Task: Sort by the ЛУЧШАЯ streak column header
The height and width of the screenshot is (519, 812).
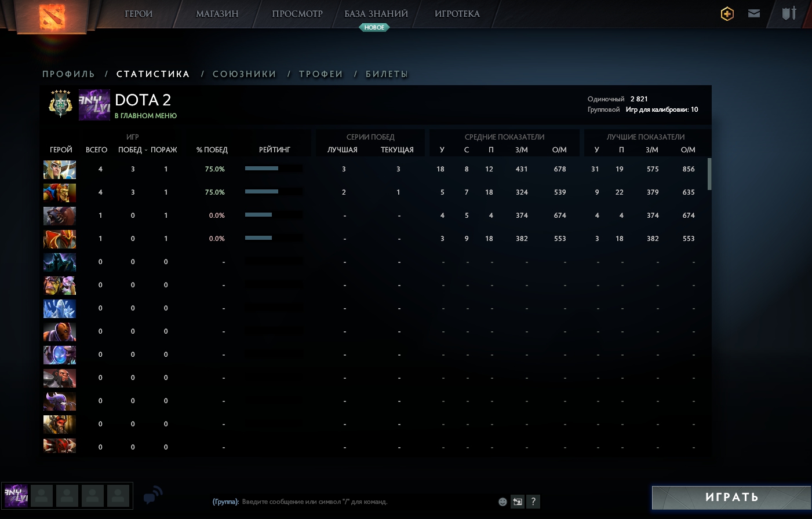Action: tap(343, 150)
